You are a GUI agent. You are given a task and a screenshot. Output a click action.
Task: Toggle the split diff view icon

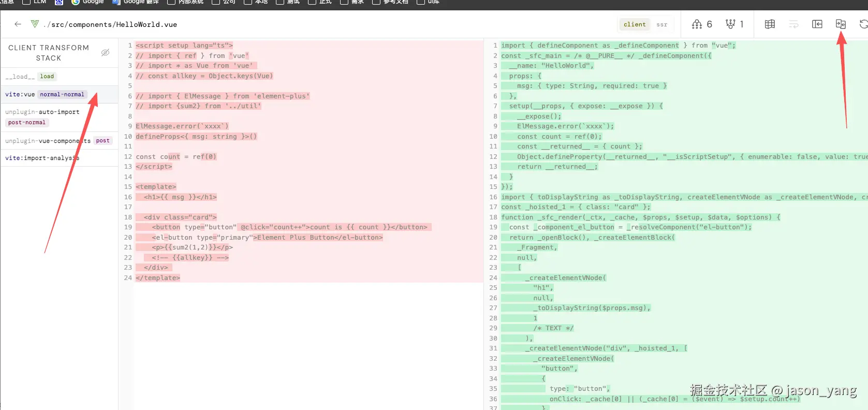(841, 24)
